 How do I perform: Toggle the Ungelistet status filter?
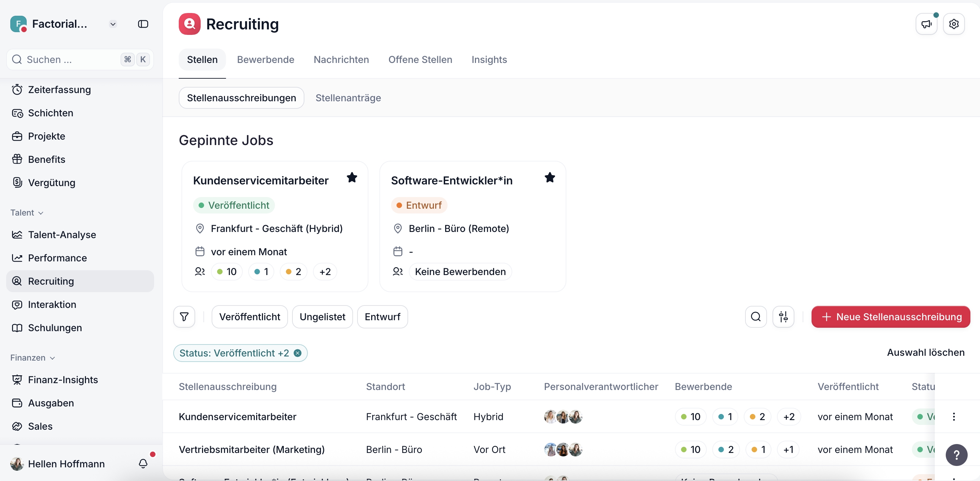pos(322,316)
